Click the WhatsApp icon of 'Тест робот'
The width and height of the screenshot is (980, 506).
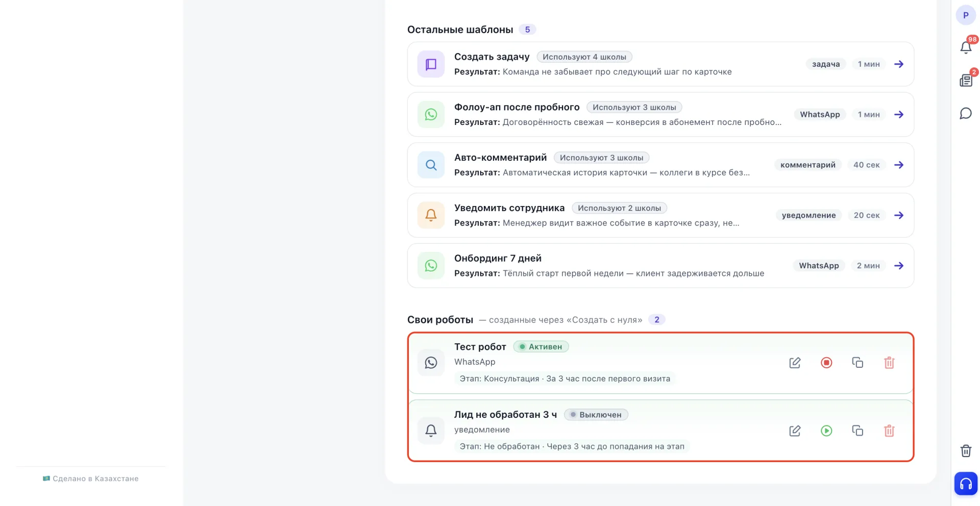pos(431,363)
